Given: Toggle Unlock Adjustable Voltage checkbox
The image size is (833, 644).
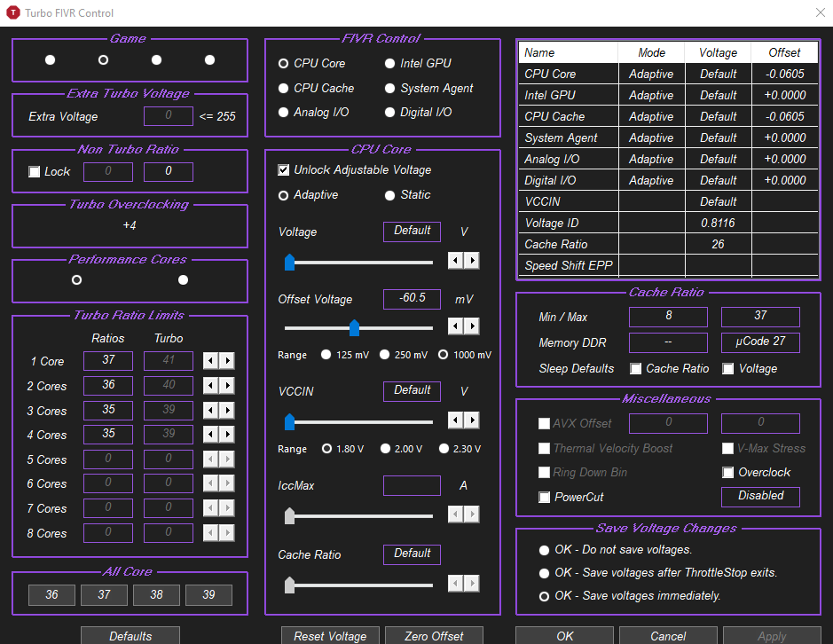Looking at the screenshot, I should tap(284, 170).
